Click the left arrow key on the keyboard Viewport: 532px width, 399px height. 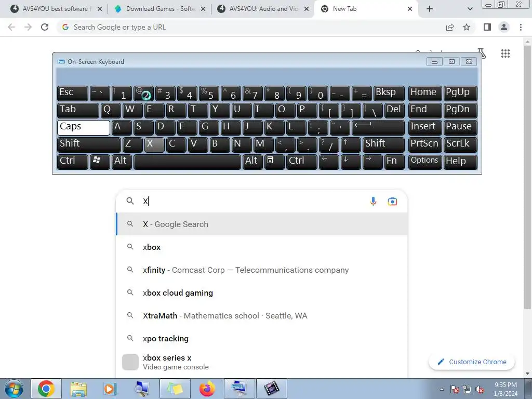pyautogui.click(x=329, y=162)
